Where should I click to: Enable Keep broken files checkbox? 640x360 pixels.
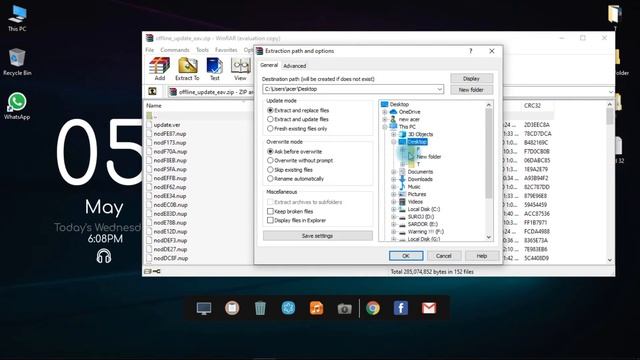[270, 211]
